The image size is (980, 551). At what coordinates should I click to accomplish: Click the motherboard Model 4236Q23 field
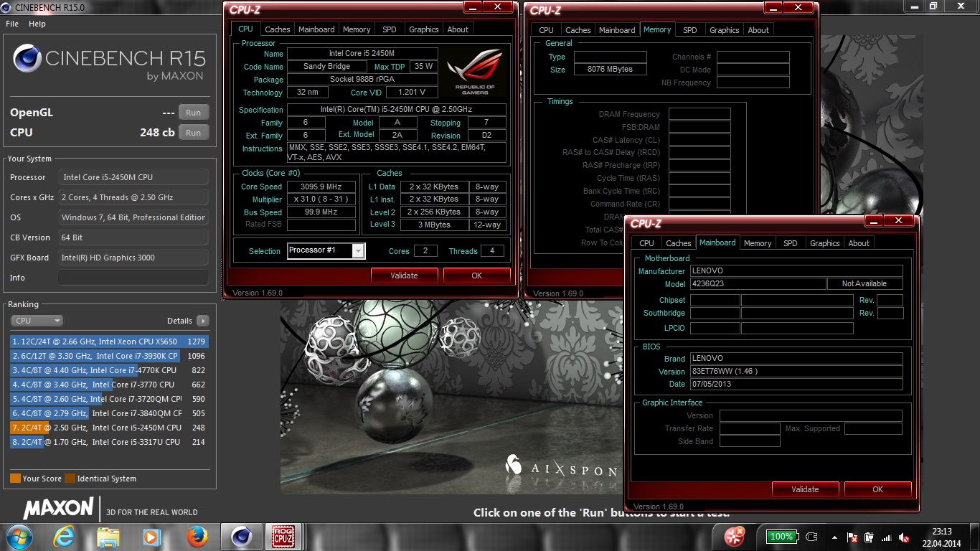point(758,284)
